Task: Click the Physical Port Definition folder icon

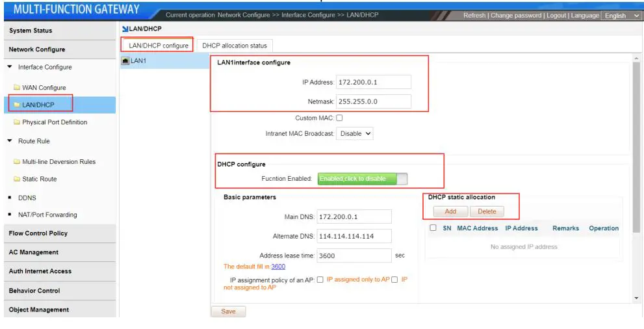Action: [17, 122]
